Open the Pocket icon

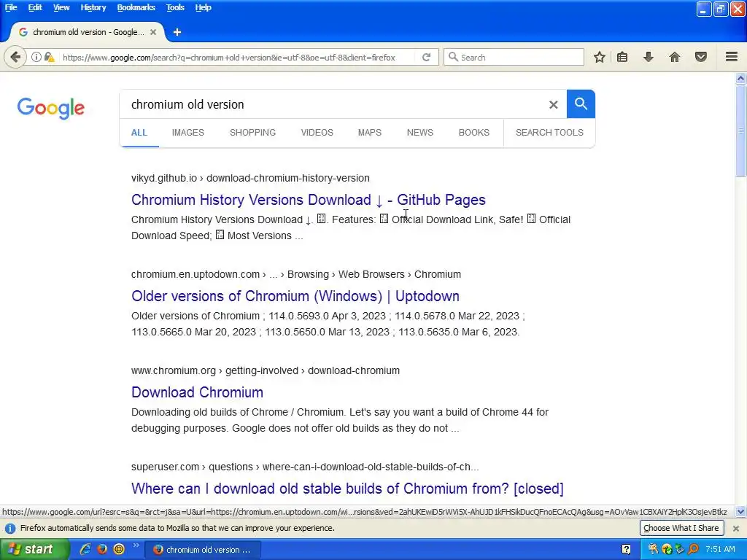(701, 57)
